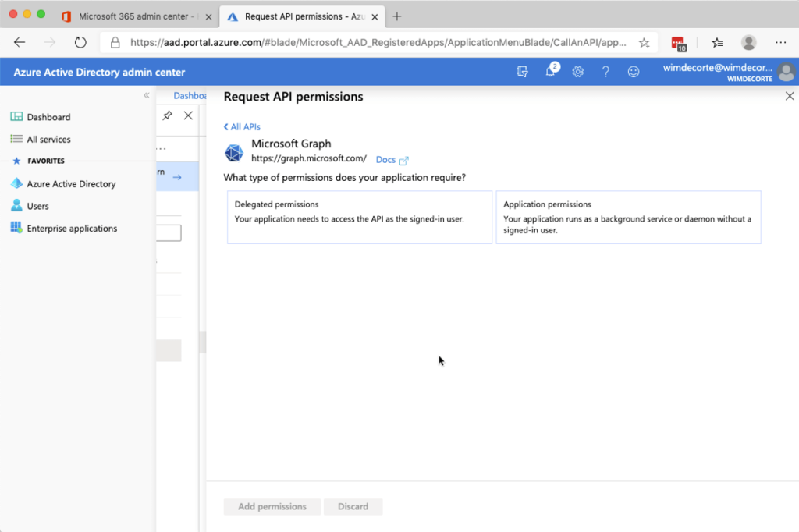Open the Microsoft Graph Docs link

385,159
